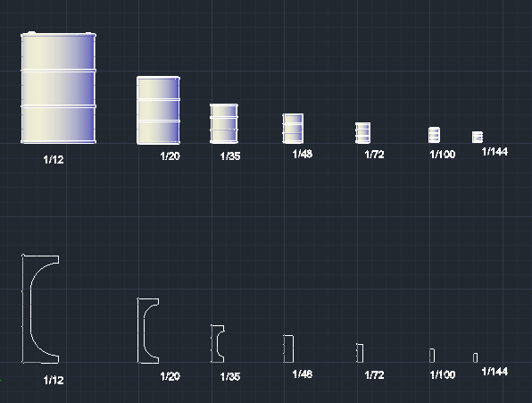Click the 1/144 text label in top row
532x403 pixels.
pos(495,151)
